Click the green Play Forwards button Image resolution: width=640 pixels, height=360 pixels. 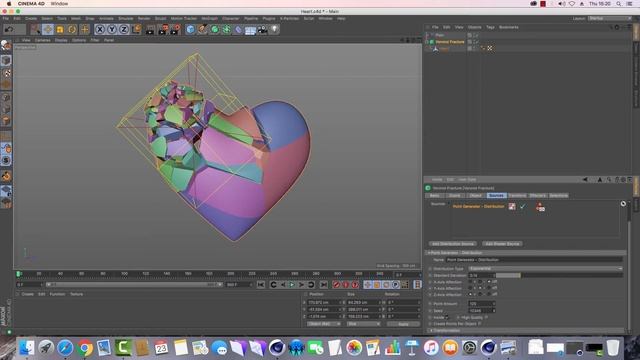292,284
